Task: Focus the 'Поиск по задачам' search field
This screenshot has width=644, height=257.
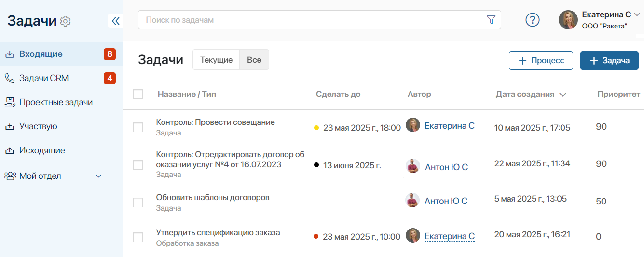Action: point(319,20)
